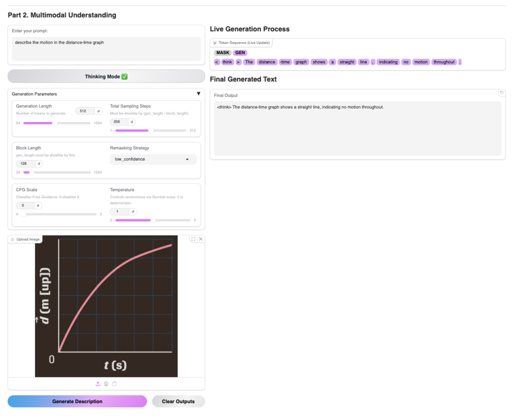Open the Remasking Strategy dropdown
This screenshot has height=420, width=514.
click(x=153, y=159)
